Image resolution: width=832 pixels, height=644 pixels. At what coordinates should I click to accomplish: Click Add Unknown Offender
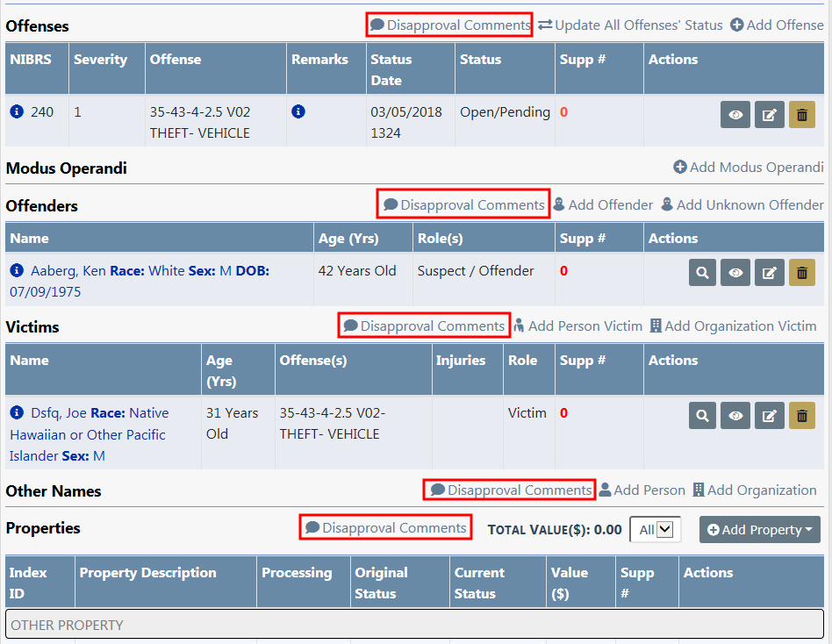(742, 204)
